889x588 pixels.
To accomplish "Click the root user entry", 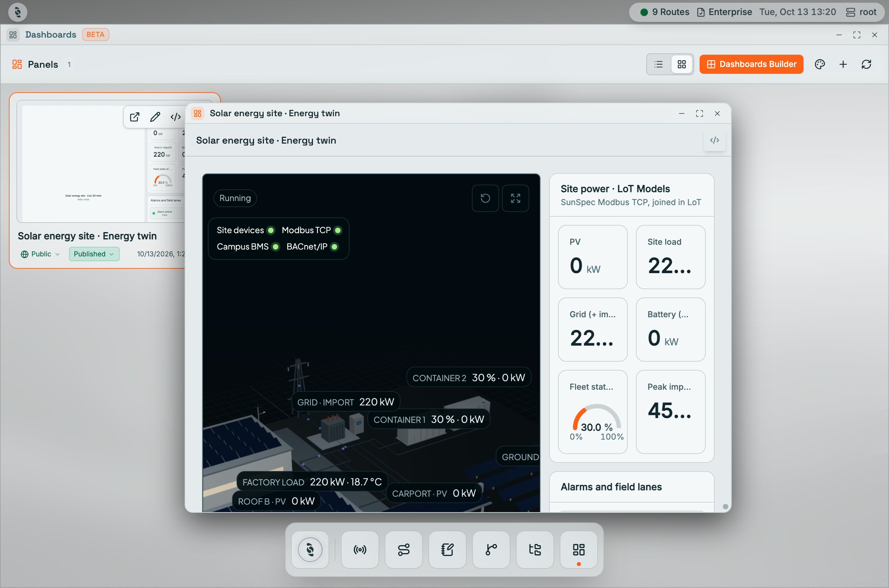I will (x=861, y=12).
